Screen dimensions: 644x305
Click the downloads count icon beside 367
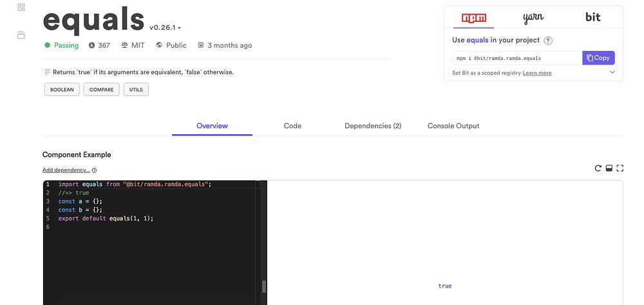point(91,45)
